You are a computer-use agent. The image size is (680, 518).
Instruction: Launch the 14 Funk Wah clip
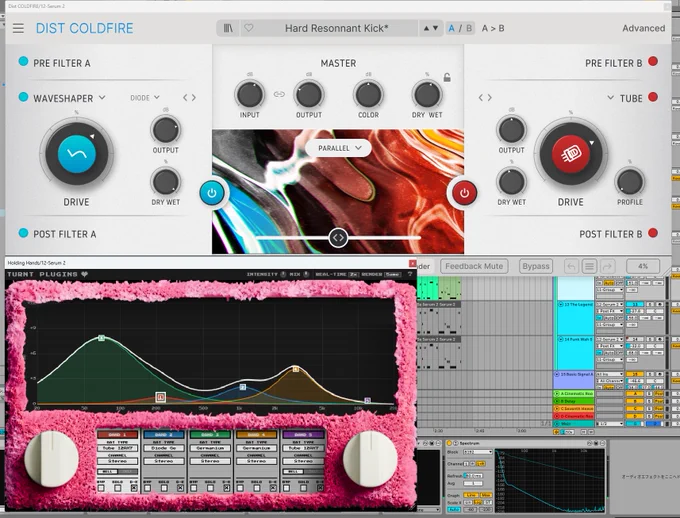click(x=560, y=339)
